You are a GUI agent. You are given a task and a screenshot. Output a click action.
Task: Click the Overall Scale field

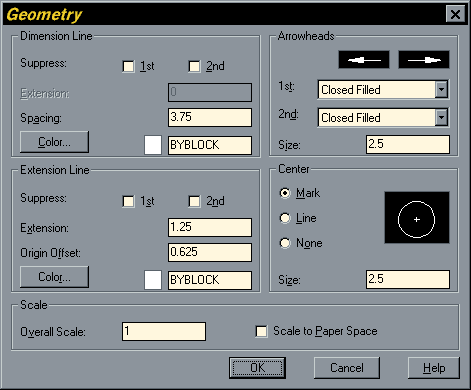[x=164, y=331]
